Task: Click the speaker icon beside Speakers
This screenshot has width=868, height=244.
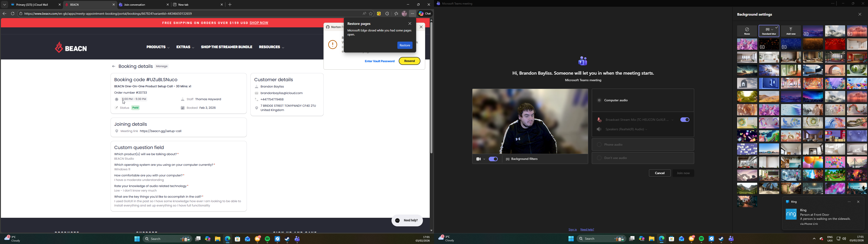Action: (x=599, y=129)
